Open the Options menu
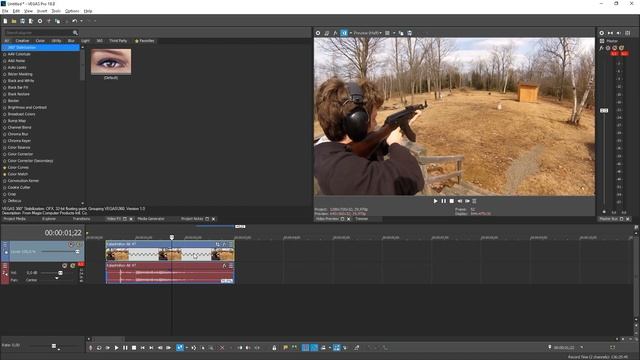This screenshot has width=640, height=360. [x=72, y=11]
